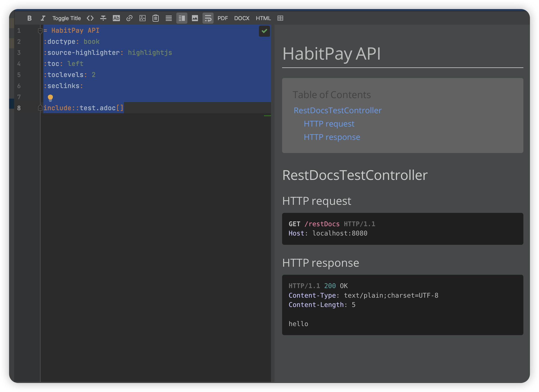Switch to editor-only view mode
The height and width of the screenshot is (392, 539).
[x=169, y=18]
